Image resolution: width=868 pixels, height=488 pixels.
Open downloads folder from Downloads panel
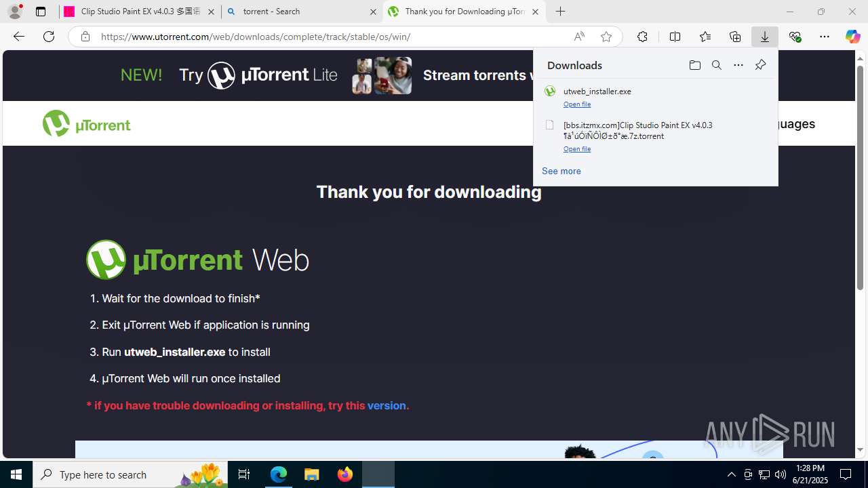694,65
